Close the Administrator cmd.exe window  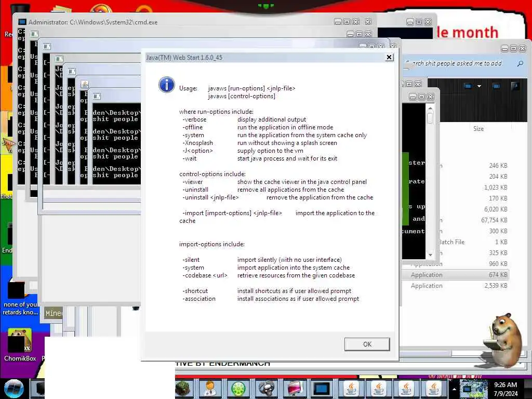[368, 22]
